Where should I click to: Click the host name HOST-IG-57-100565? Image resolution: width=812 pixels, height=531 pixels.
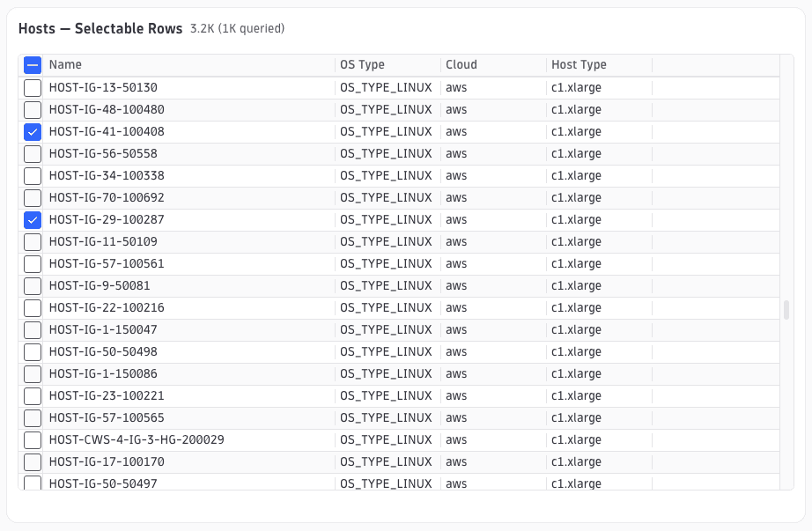(107, 418)
